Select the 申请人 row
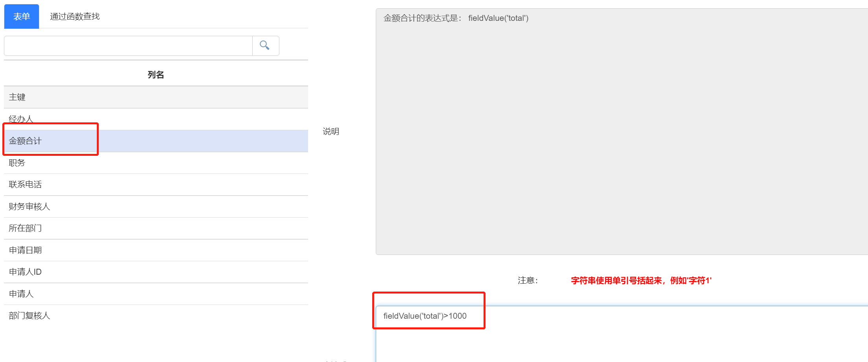The height and width of the screenshot is (362, 868). pyautogui.click(x=156, y=294)
